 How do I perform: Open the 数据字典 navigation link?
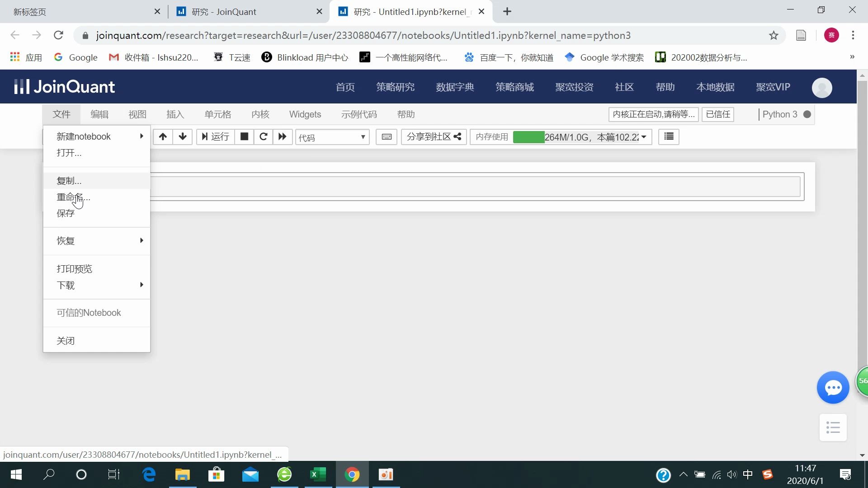click(455, 87)
